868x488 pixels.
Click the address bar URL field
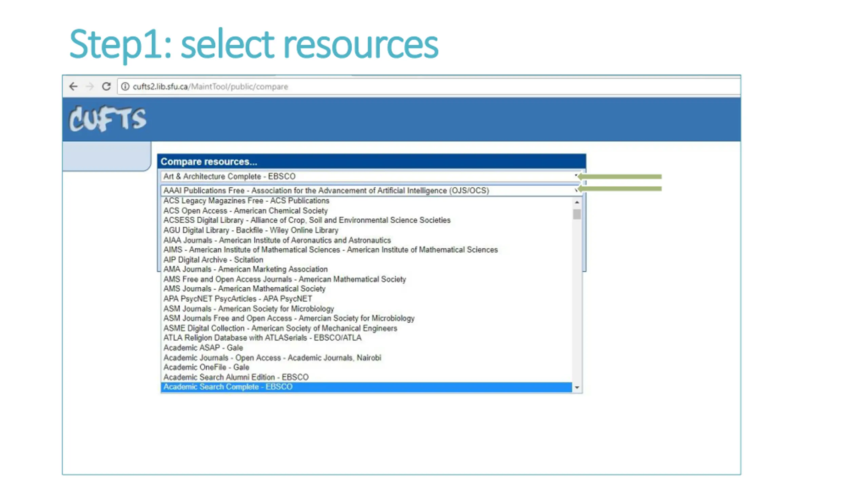pos(429,86)
